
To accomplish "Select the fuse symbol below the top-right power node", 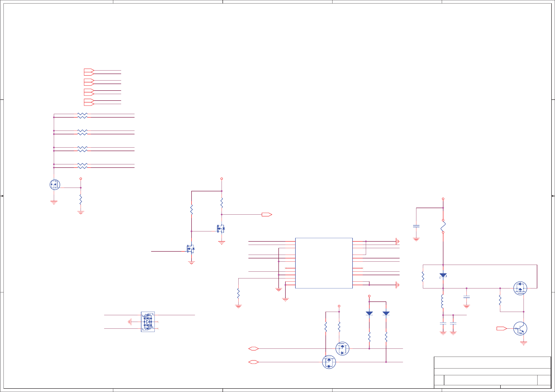I will point(443,226).
